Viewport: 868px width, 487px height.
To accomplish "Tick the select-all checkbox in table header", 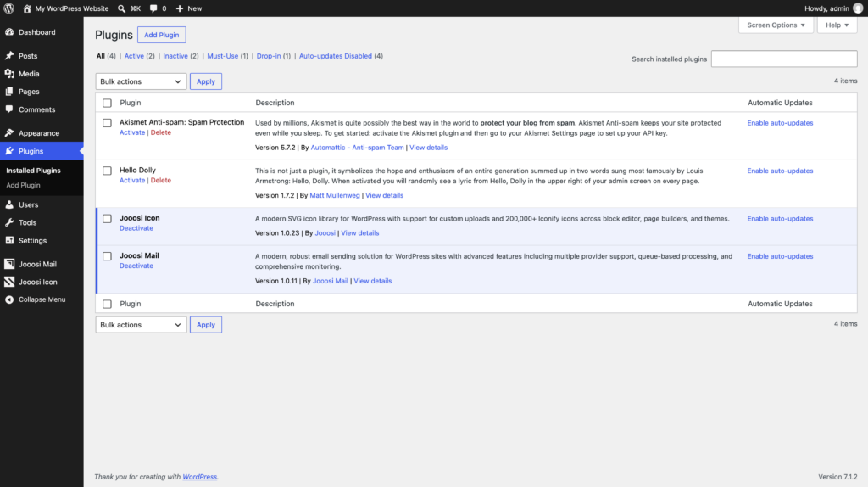I will [107, 103].
